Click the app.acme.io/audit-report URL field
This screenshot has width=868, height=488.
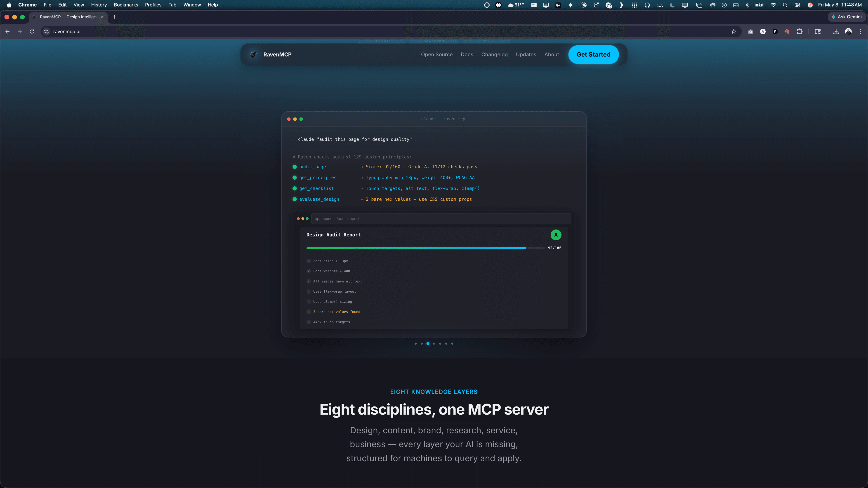tap(441, 218)
